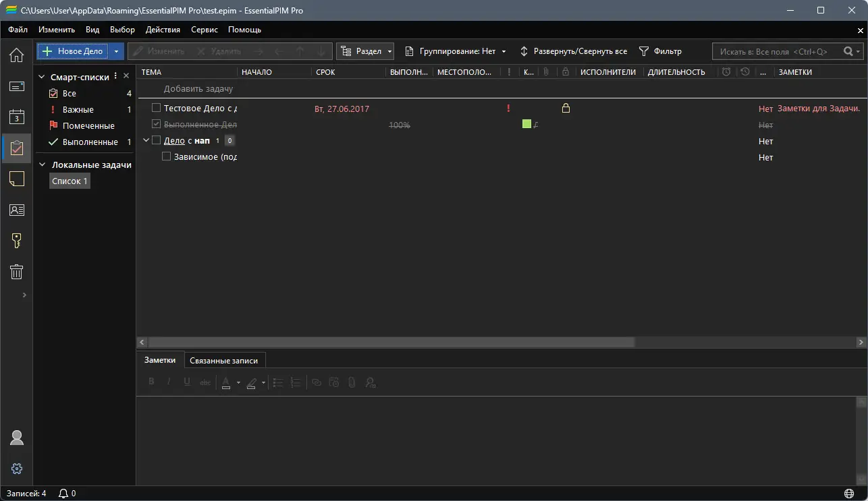Open Группирование: Нет dropdown
This screenshot has height=501, width=868.
tap(456, 51)
